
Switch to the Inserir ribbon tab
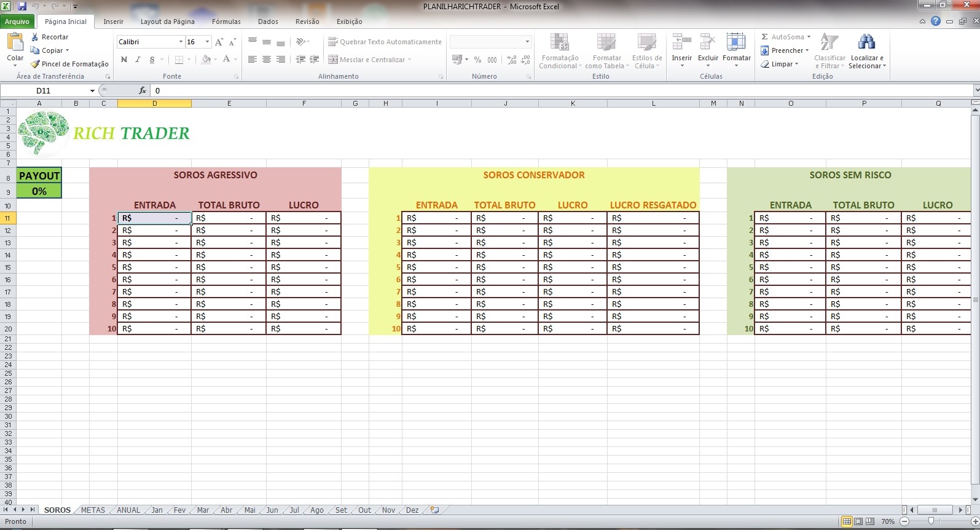tap(113, 22)
